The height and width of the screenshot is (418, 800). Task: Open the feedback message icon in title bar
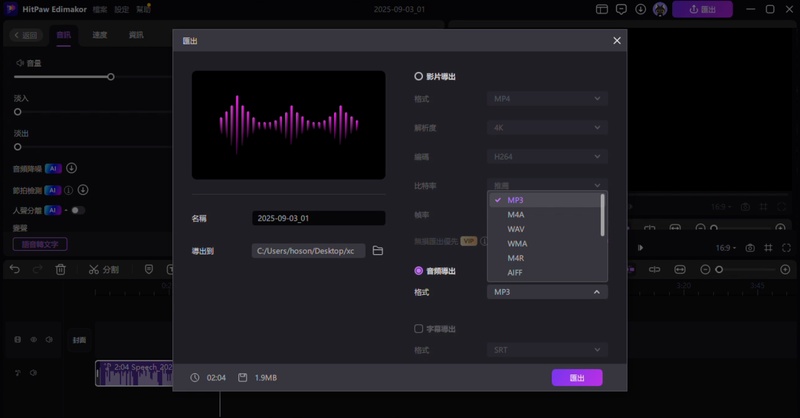(x=621, y=9)
